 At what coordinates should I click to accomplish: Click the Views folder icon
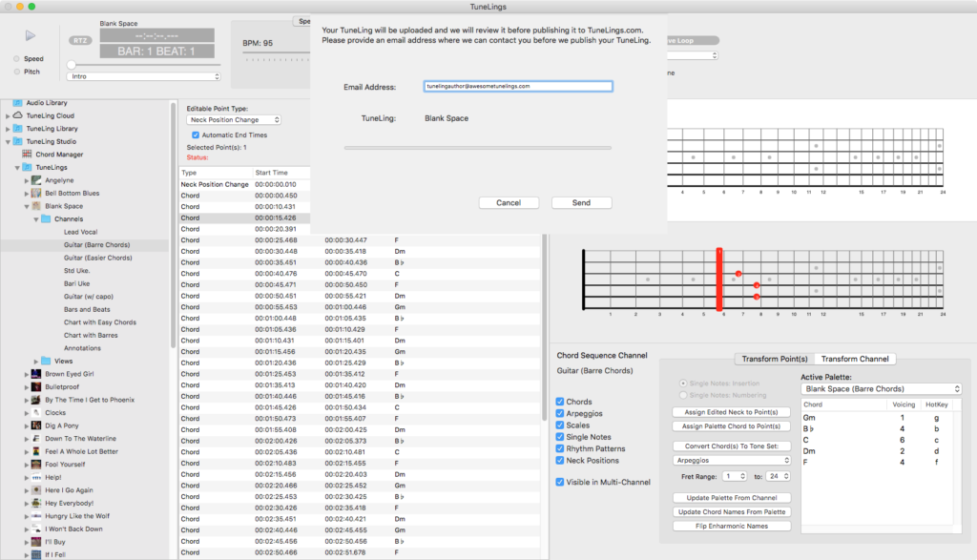(45, 362)
